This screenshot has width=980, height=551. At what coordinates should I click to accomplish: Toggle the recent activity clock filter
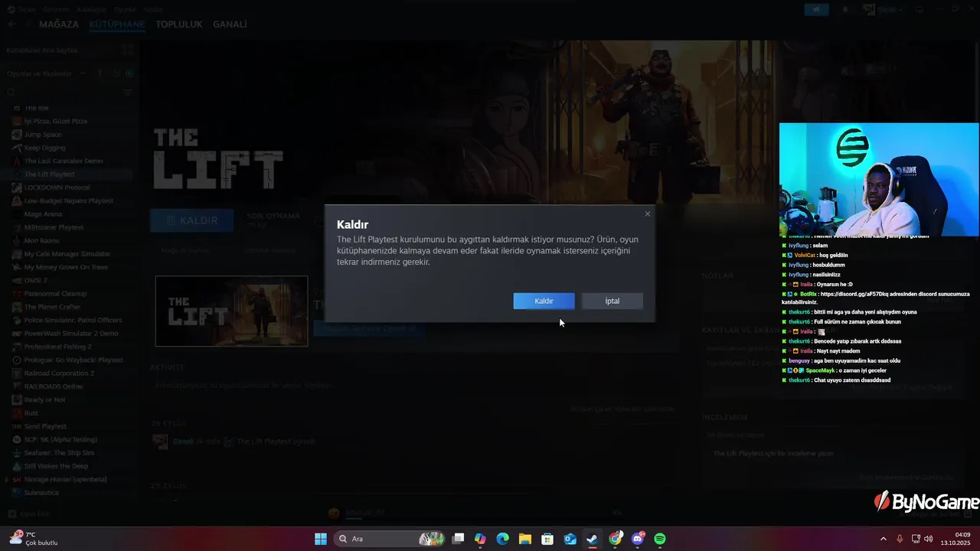(116, 73)
